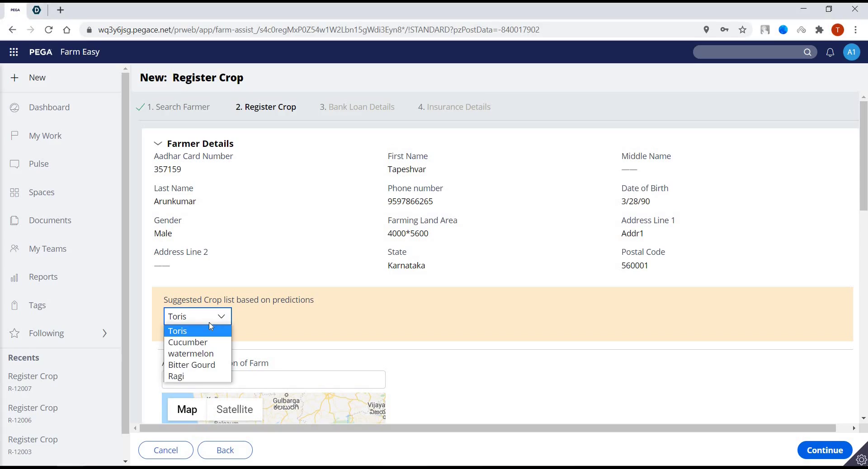Screen dimensions: 868x469
Task: Open the New menu item
Action: 37,78
